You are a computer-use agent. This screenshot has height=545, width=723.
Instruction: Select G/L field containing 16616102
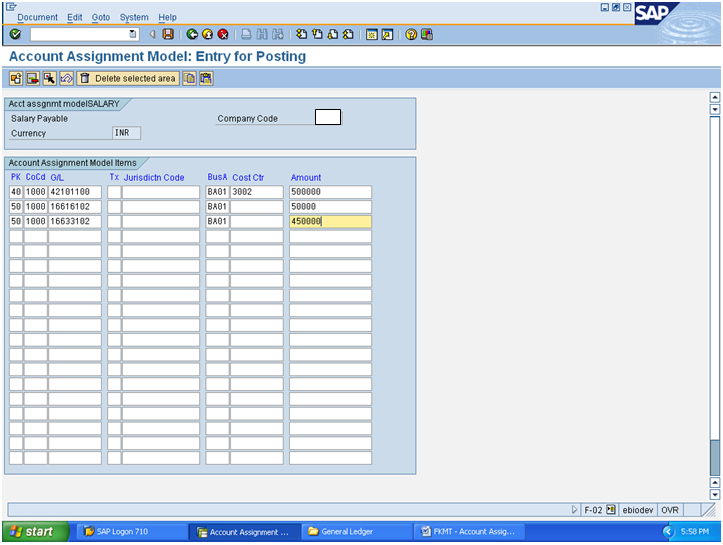[75, 207]
